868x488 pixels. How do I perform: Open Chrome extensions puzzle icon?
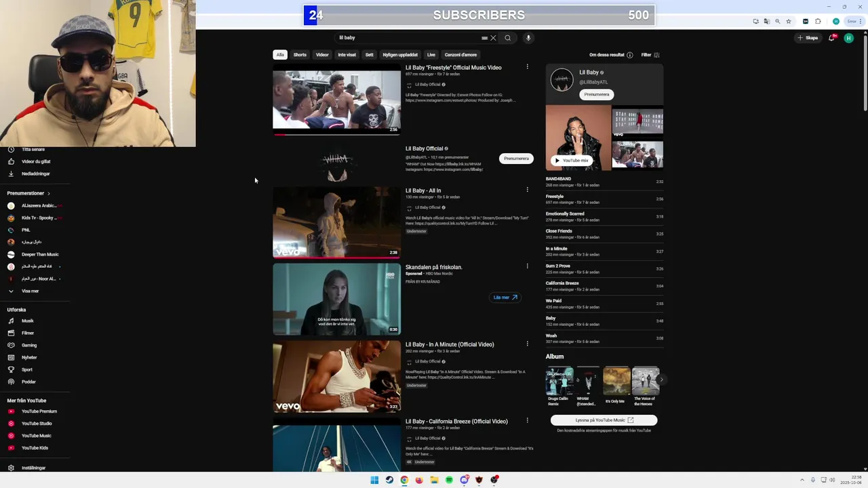click(818, 21)
